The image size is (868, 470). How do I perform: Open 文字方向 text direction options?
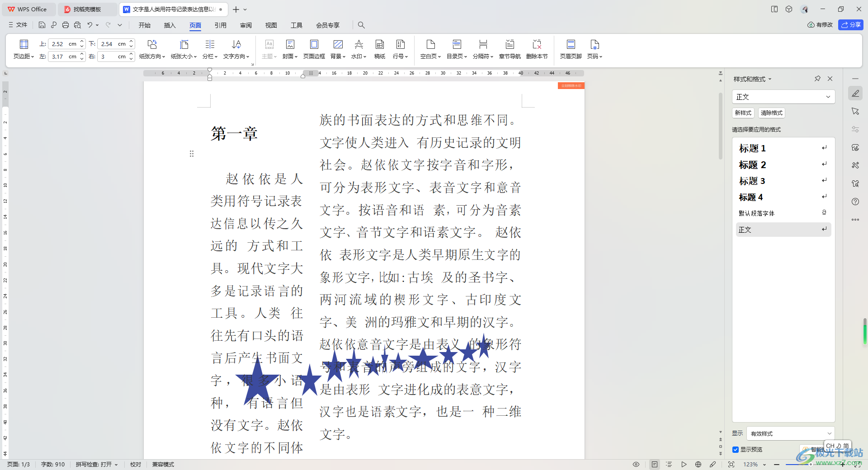[x=236, y=49]
